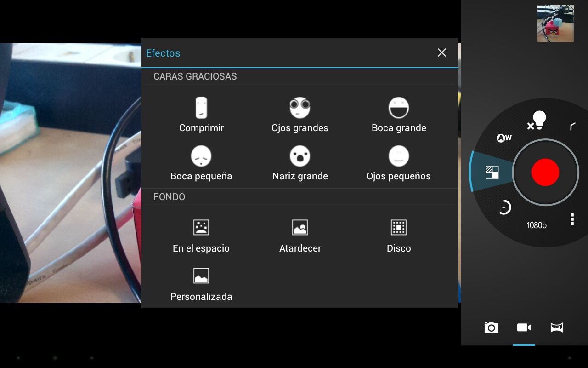This screenshot has height=368, width=588.
Task: Switch to panorama mode
Action: (557, 328)
